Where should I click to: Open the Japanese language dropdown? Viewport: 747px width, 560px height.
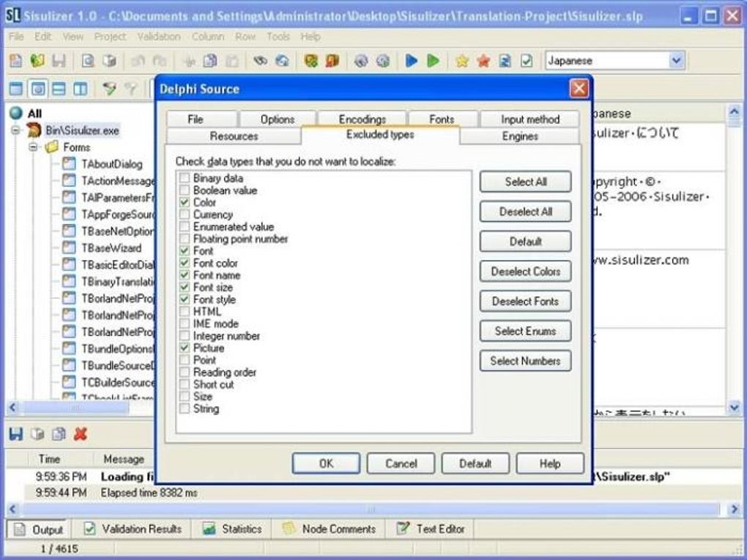click(676, 61)
